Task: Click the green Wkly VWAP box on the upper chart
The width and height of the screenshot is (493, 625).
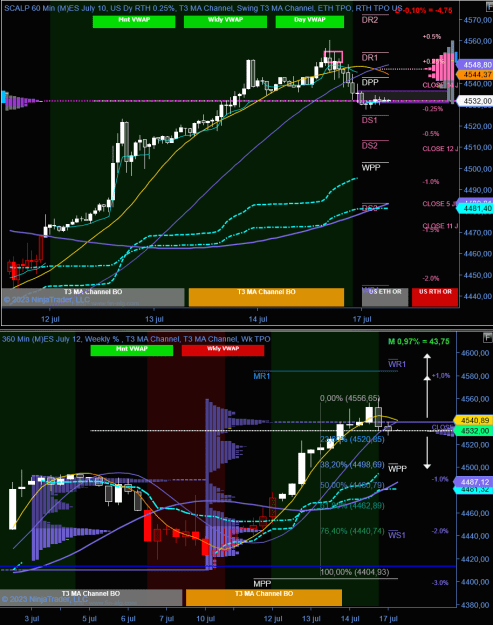Action: pos(225,22)
